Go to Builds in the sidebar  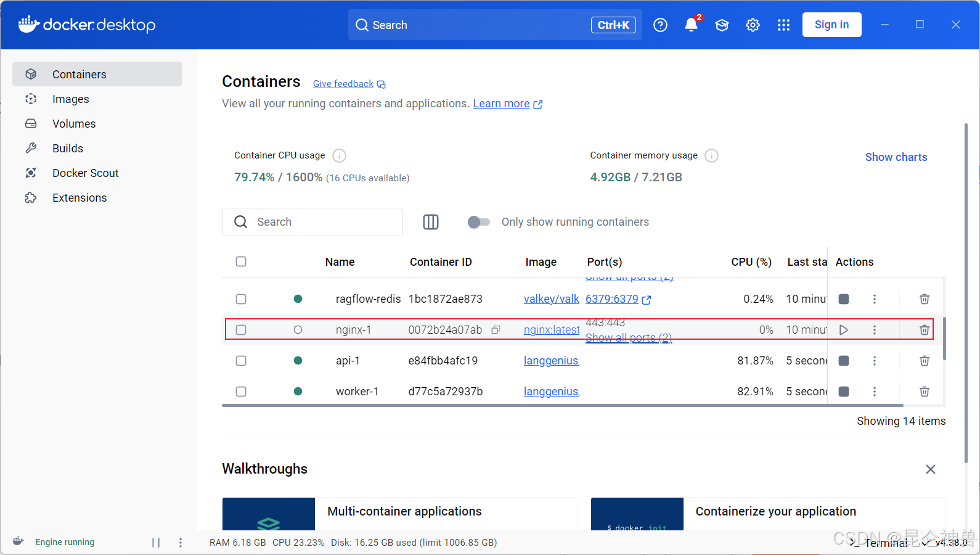click(x=97, y=148)
